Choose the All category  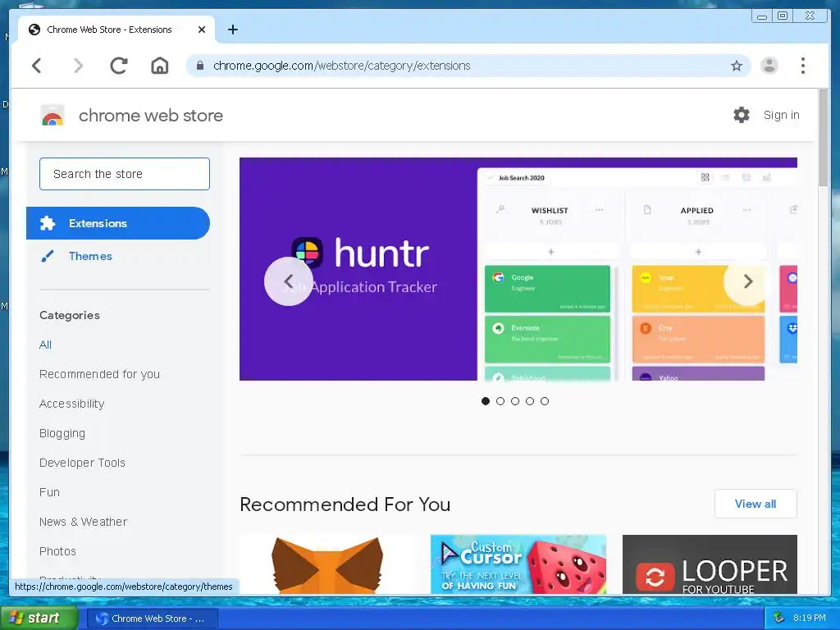coord(46,345)
